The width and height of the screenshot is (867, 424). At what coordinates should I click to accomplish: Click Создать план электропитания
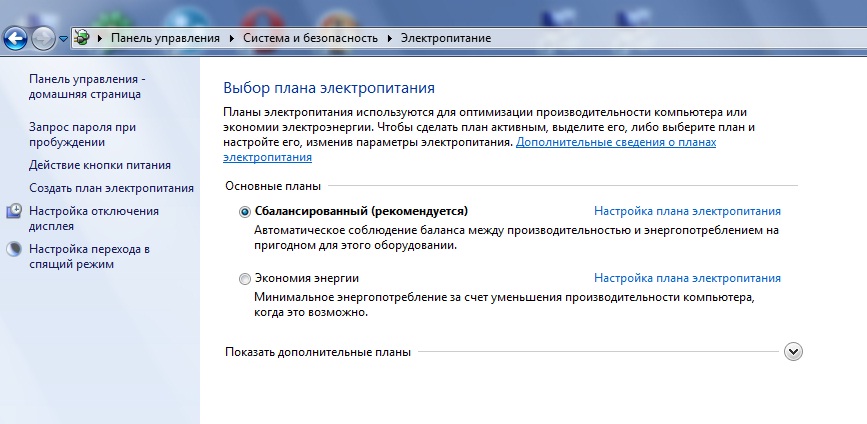pos(111,188)
